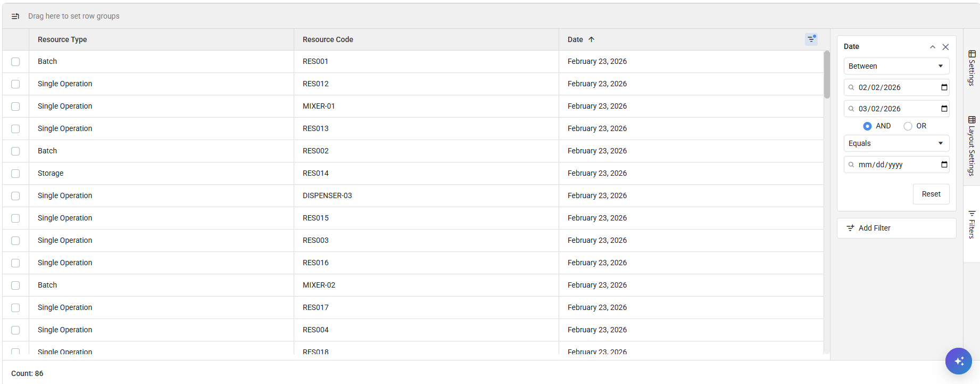Close the Date filter card

[945, 47]
